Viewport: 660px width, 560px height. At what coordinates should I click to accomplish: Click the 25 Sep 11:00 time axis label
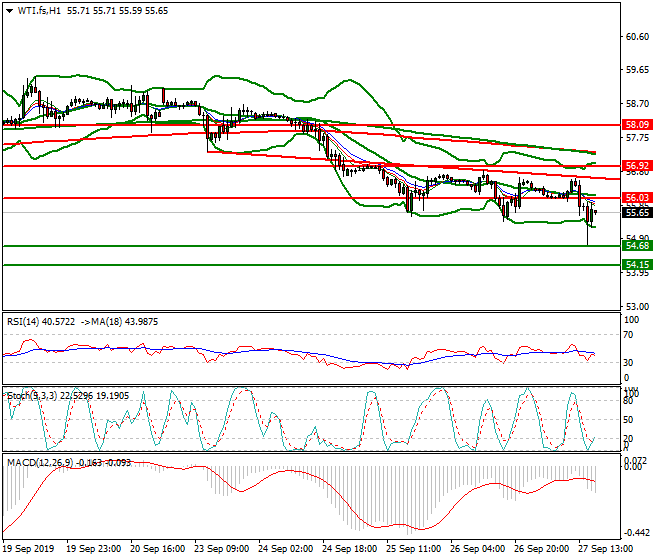coord(413,549)
